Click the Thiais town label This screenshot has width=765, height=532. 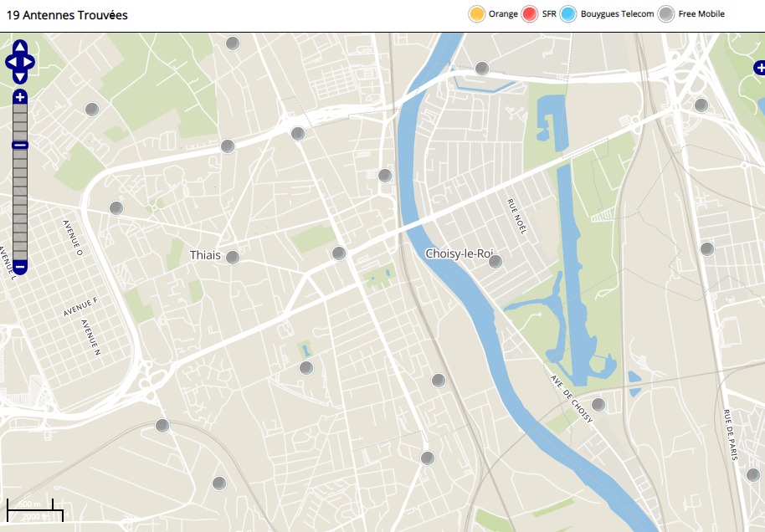(205, 255)
